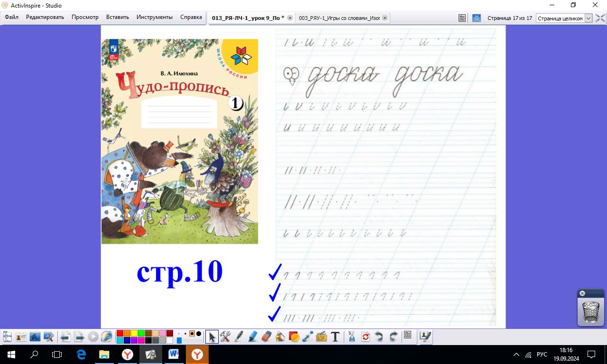Open the main menu icon in bottom toolbar
This screenshot has width=607, height=364.
pyautogui.click(x=7, y=337)
